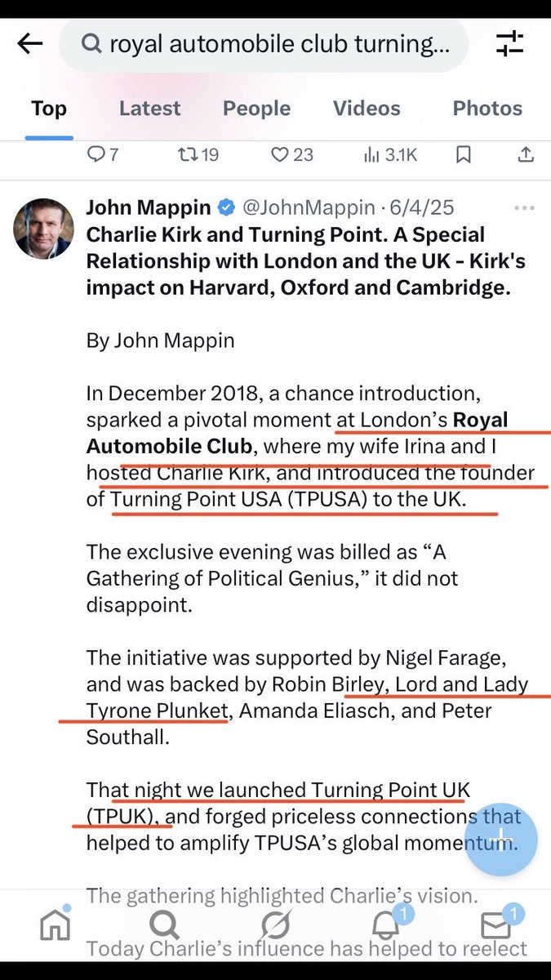Tap the compose new post floating button
551x980 pixels.
pos(502,840)
